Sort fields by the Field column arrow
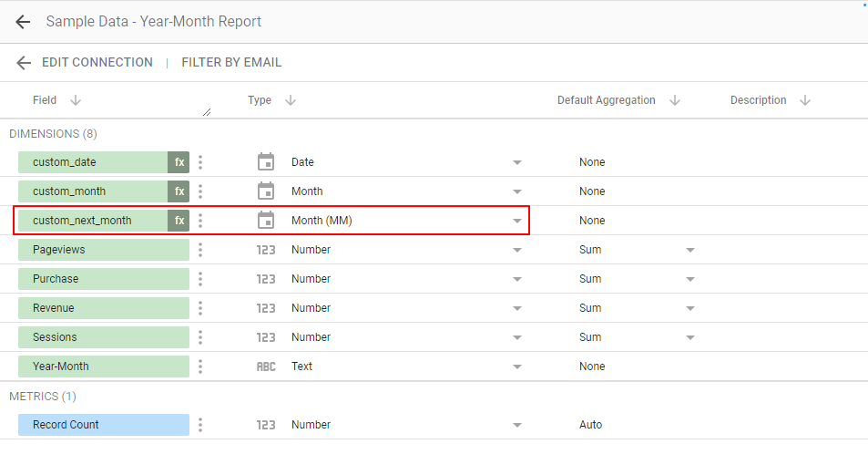Viewport: 868px width, 475px height. click(x=76, y=100)
